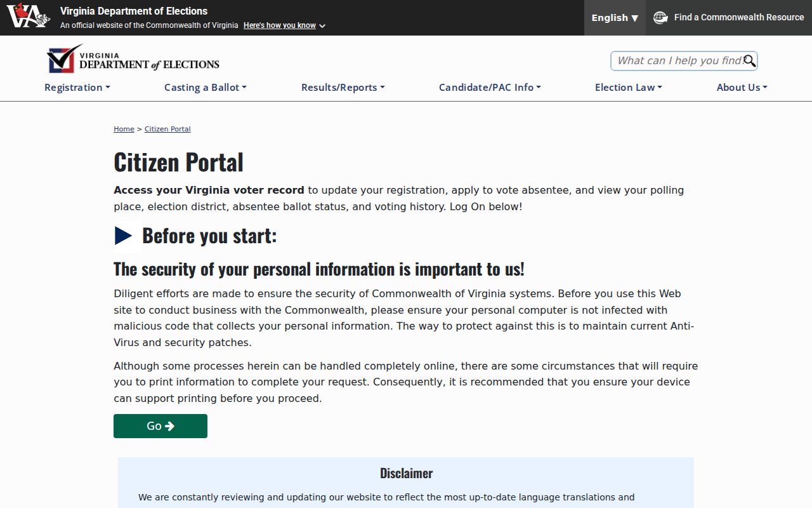Click the Citizen Portal breadcrumb link
Screen dimensions: 812x508
(x=167, y=129)
